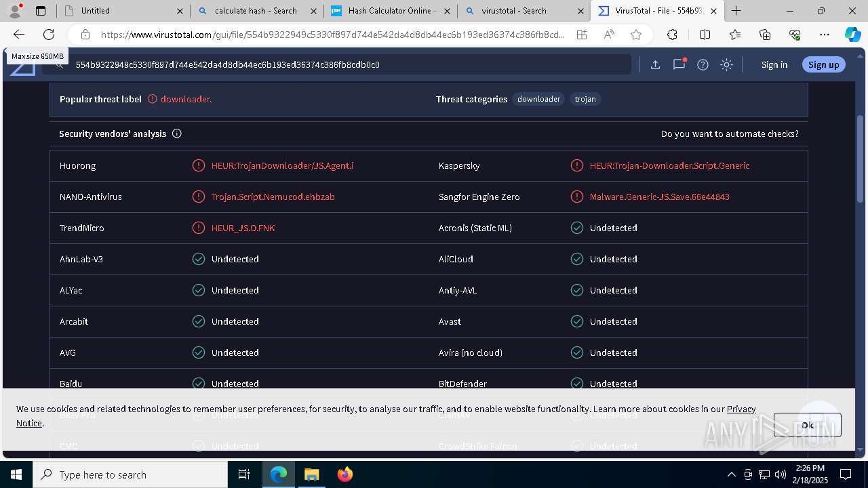Switch to the Untitled tab
Screen dimensions: 868x488
point(122,11)
